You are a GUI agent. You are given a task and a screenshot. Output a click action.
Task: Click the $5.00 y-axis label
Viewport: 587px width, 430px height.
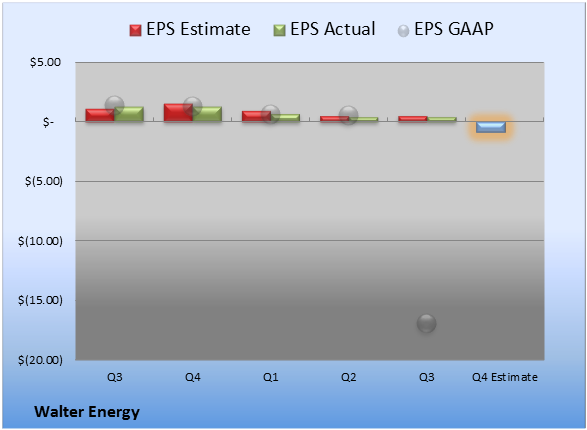(45, 62)
